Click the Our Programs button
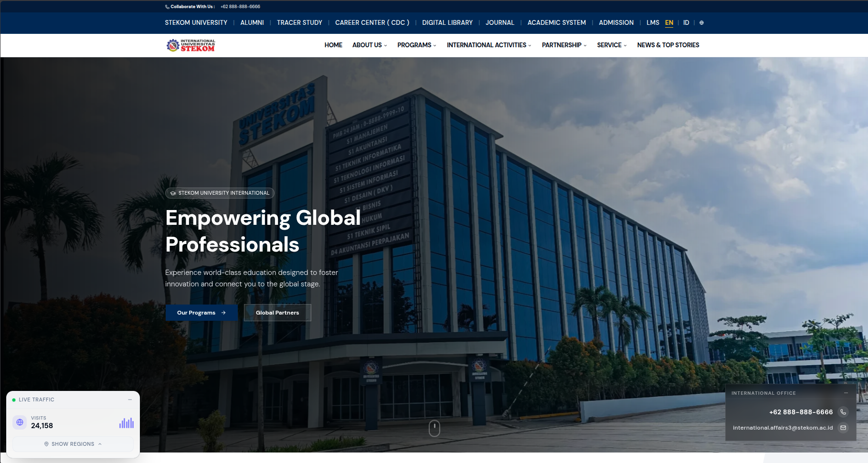Screen dimensions: 868x463 click(x=201, y=313)
